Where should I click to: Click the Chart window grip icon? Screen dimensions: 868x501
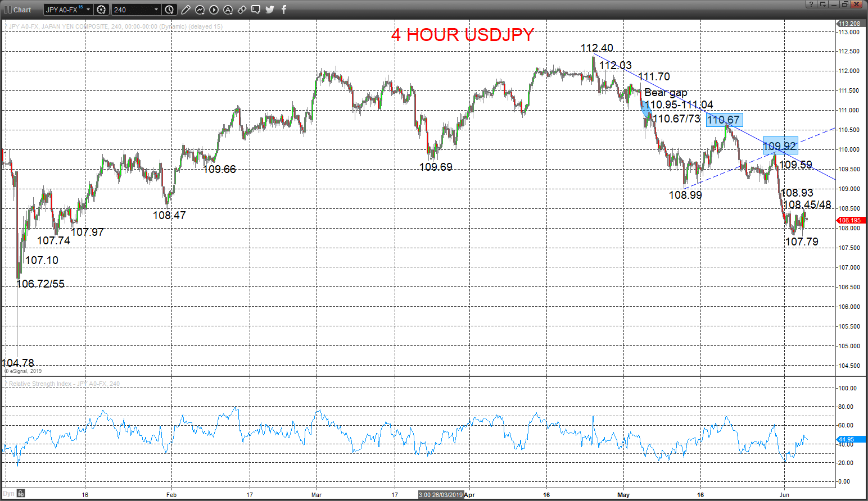tap(7, 10)
